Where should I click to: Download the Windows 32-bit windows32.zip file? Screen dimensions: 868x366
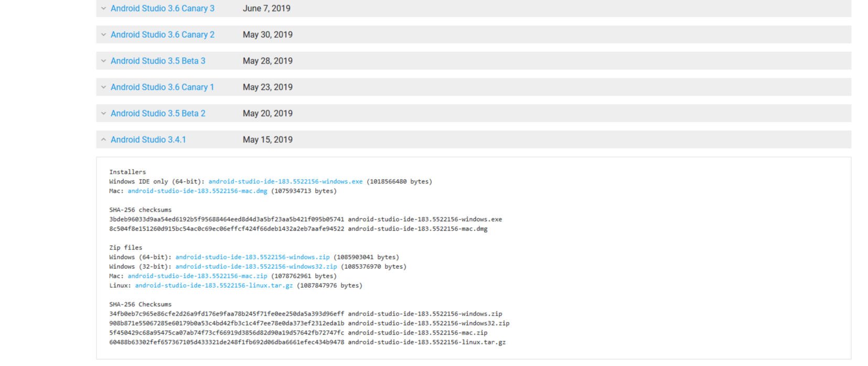[256, 267]
